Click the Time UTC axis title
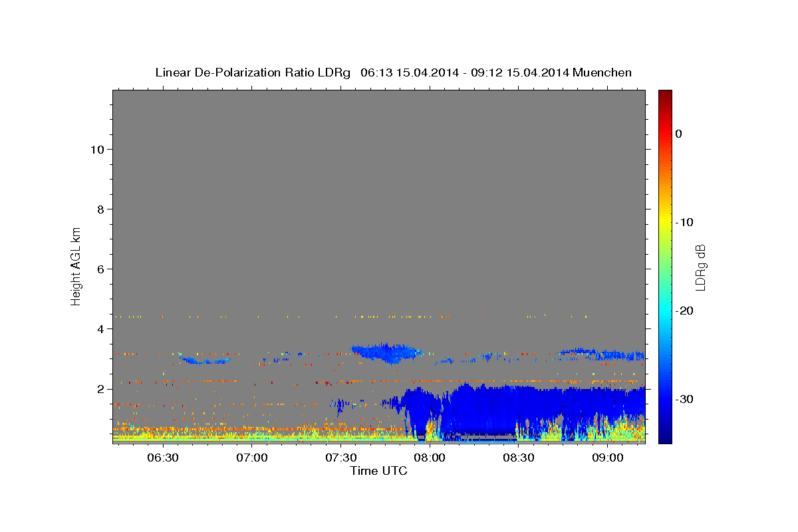Screen dimensions: 798x532 378,471
